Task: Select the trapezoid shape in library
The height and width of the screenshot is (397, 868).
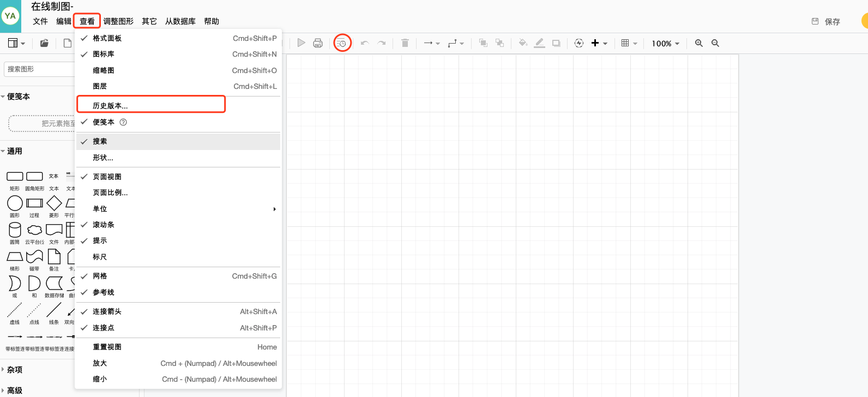Action: [x=15, y=256]
